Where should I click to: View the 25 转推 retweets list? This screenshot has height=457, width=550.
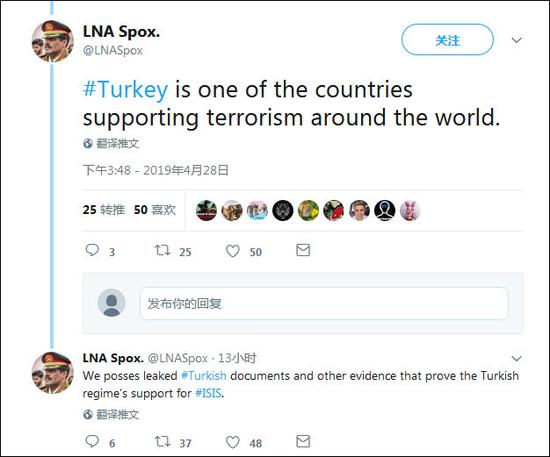[x=104, y=210]
